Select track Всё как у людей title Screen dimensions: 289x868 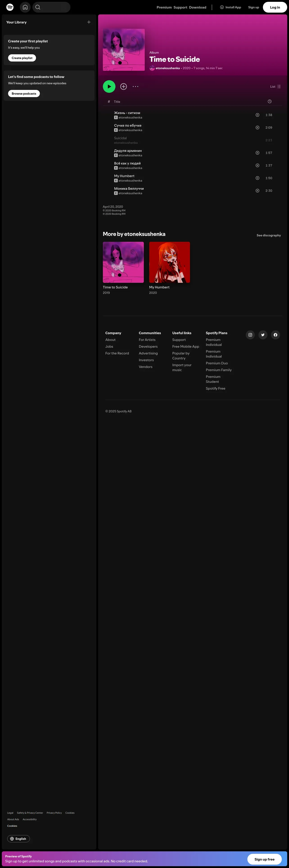pyautogui.click(x=128, y=163)
